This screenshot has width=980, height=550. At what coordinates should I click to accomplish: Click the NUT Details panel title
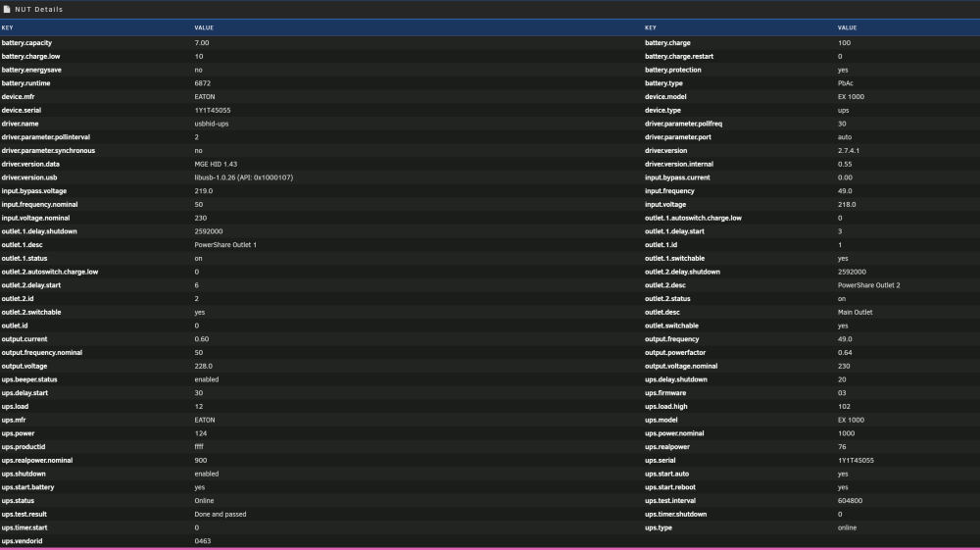click(x=39, y=10)
